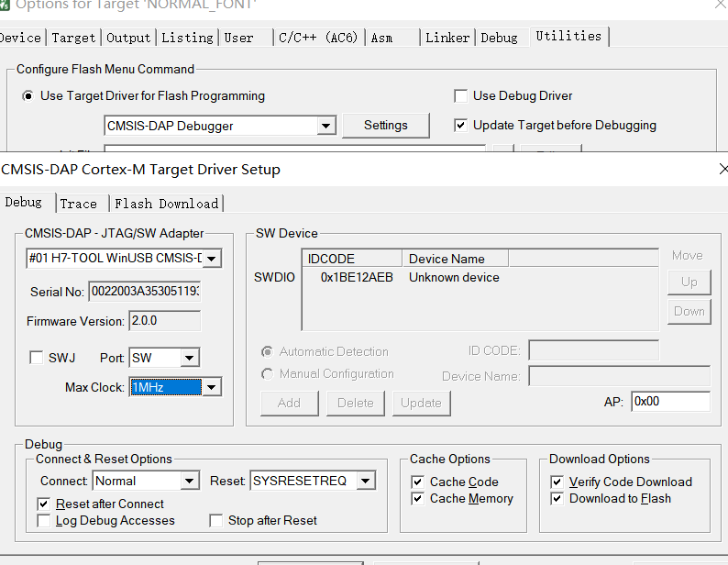Open the Max Clock dropdown
Viewport: 728px width, 565px height.
(x=212, y=387)
